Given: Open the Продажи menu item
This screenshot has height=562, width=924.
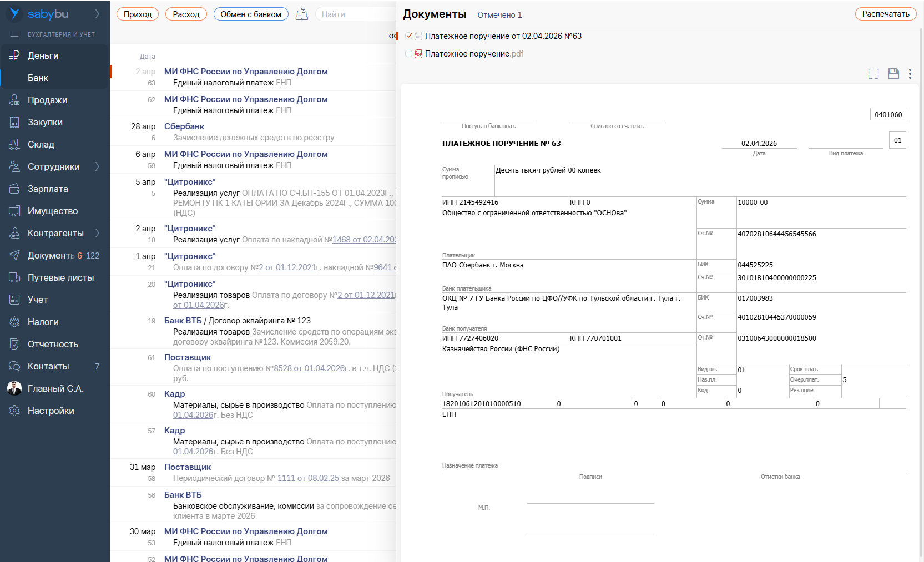Looking at the screenshot, I should (47, 100).
